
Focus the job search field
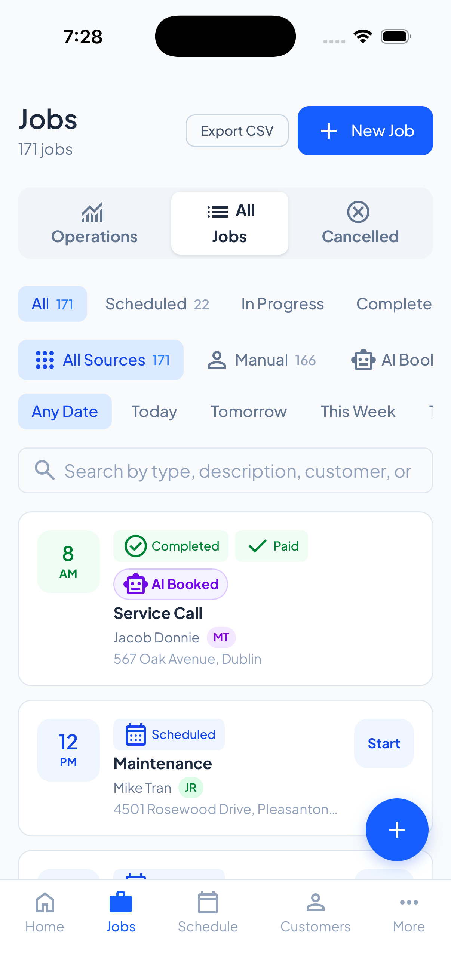(x=237, y=471)
